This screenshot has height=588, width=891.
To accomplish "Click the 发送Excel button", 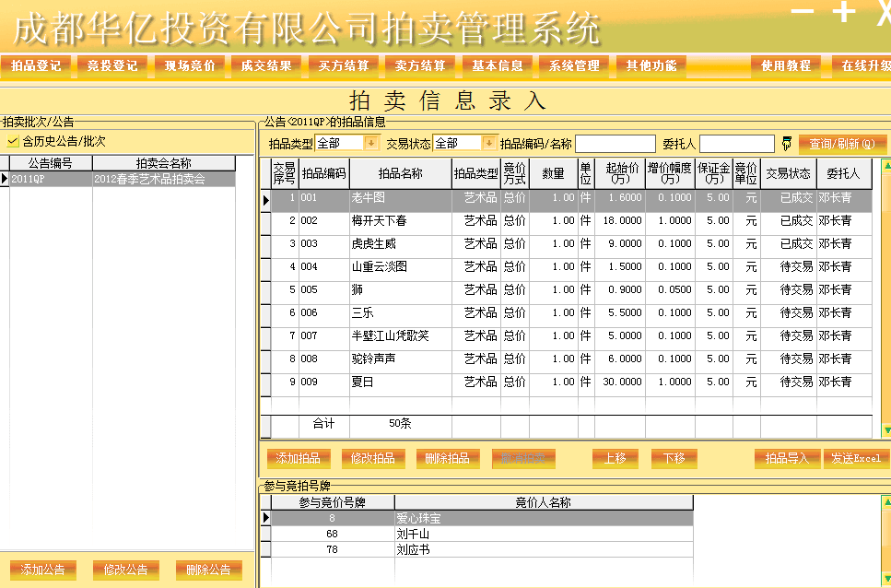I will coord(856,458).
